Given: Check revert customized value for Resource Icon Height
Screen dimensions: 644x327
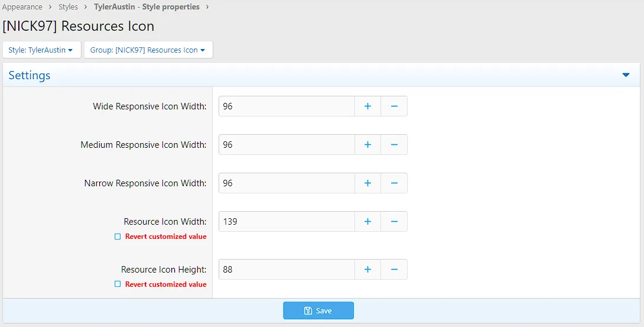Looking at the screenshot, I should point(118,284).
